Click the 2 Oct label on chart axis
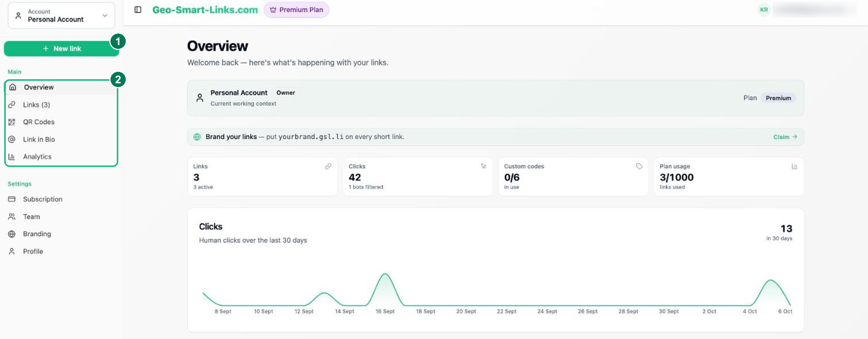868x339 pixels. [x=710, y=311]
